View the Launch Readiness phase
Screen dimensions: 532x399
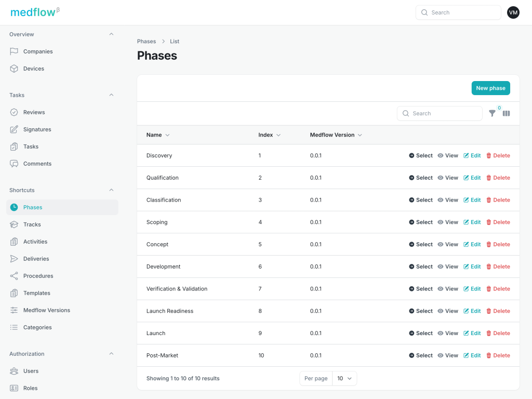point(448,311)
